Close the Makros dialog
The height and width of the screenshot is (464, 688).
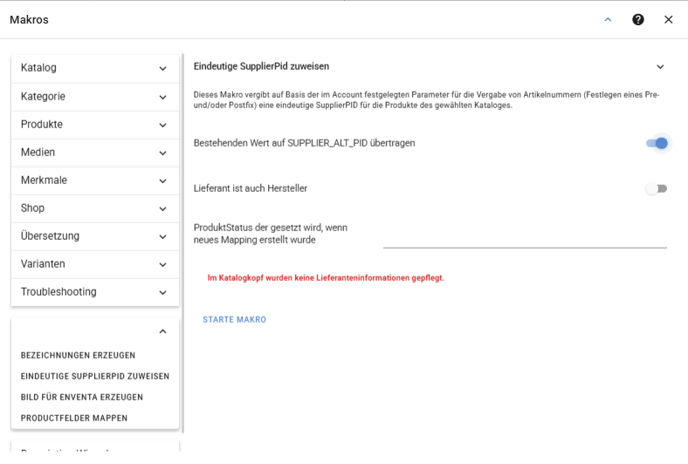pyautogui.click(x=668, y=20)
